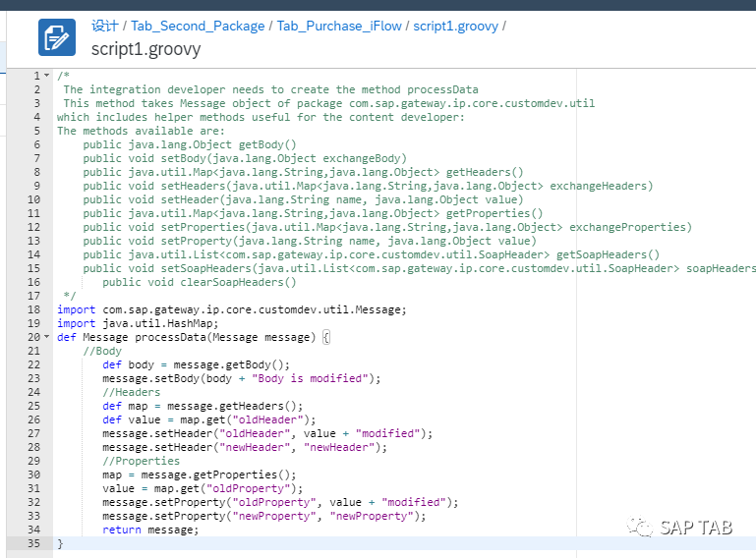Collapse the comment block fold arrow at line 1
Viewport: 756px width, 558px height.
47,76
